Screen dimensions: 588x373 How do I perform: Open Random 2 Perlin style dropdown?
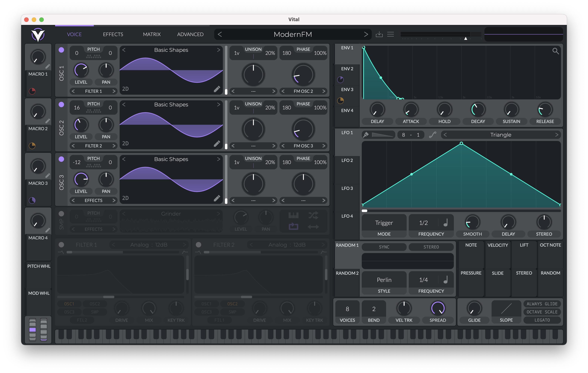point(384,280)
